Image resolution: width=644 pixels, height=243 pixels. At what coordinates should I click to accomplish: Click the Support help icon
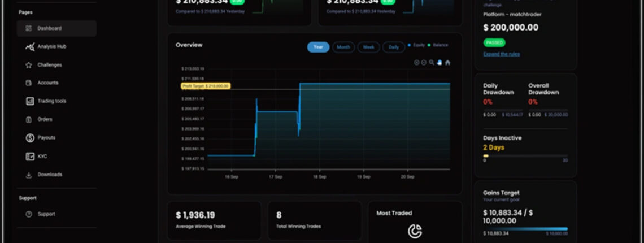pos(29,214)
